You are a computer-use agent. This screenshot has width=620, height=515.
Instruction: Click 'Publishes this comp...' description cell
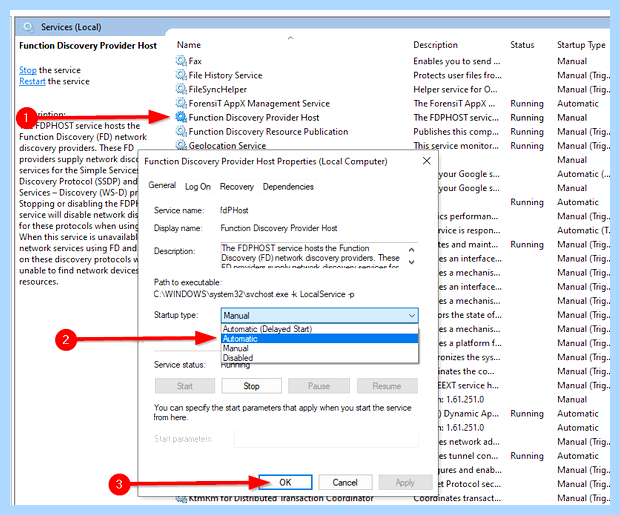(456, 131)
